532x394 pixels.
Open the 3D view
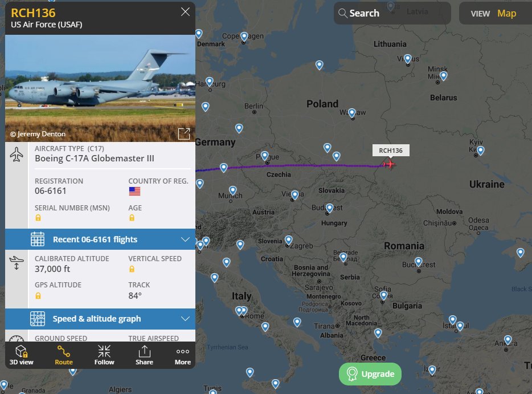coord(22,355)
